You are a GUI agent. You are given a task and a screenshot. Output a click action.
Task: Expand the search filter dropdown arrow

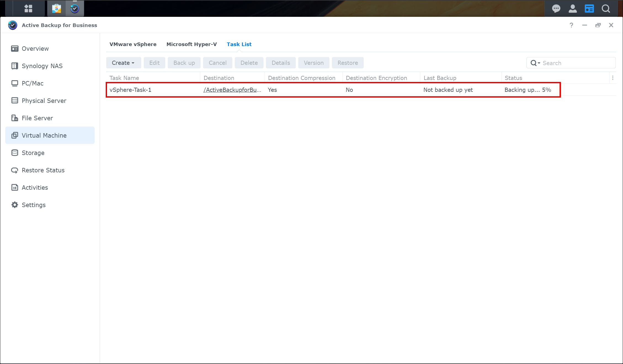click(x=539, y=63)
